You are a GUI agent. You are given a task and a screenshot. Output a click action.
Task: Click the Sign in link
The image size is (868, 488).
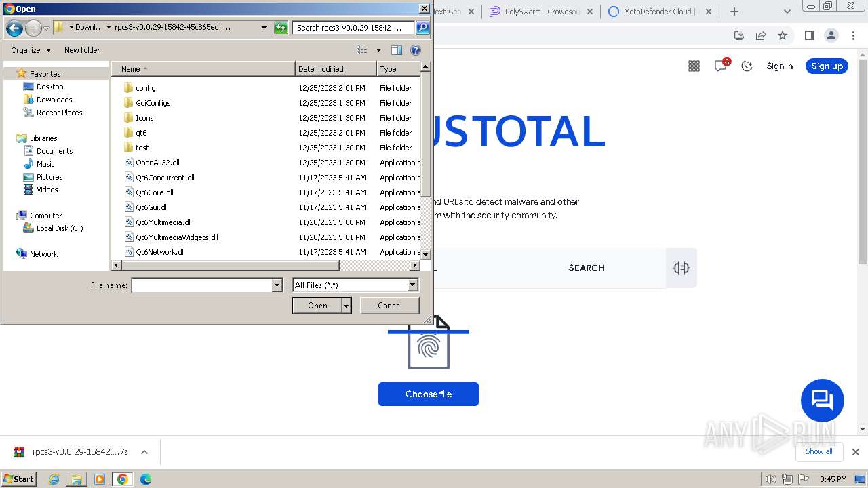[780, 66]
